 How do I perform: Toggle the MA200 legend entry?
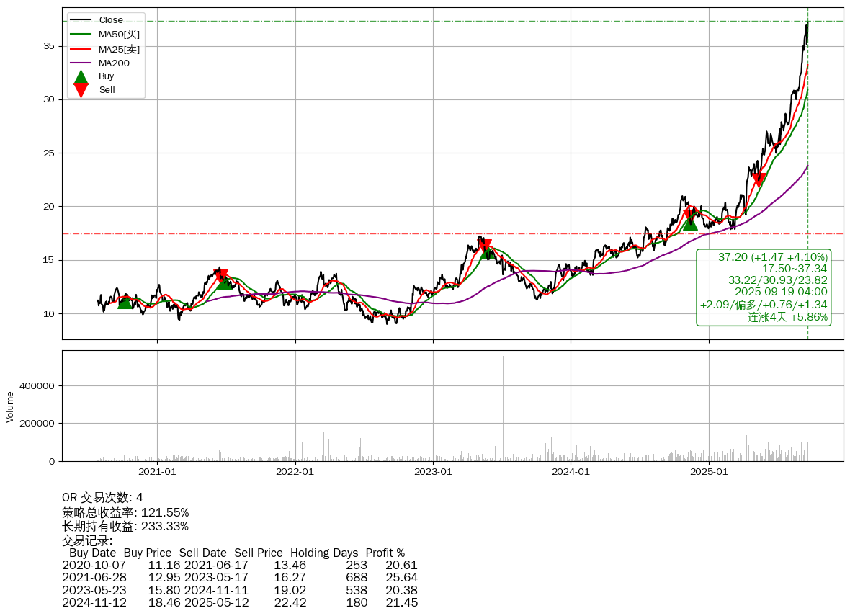(x=114, y=63)
